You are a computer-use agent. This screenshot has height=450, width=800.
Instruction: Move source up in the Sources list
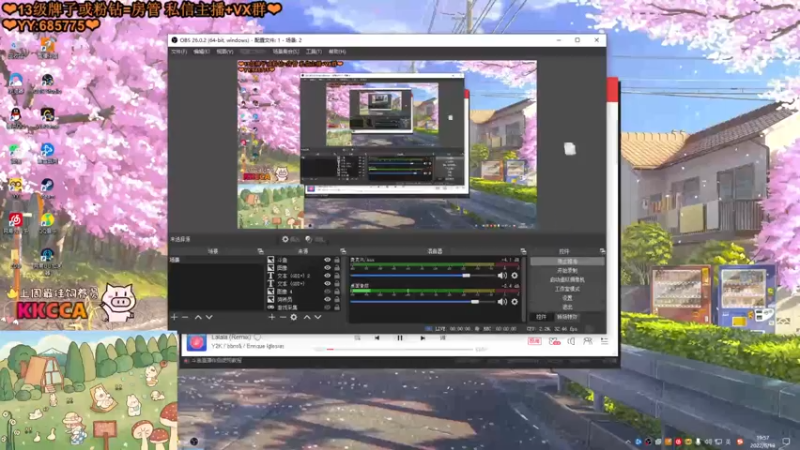tap(307, 317)
